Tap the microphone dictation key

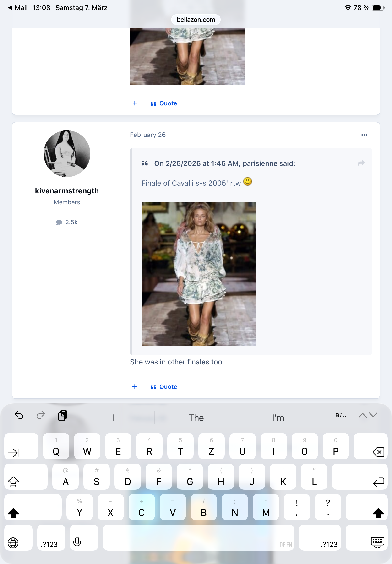click(77, 542)
